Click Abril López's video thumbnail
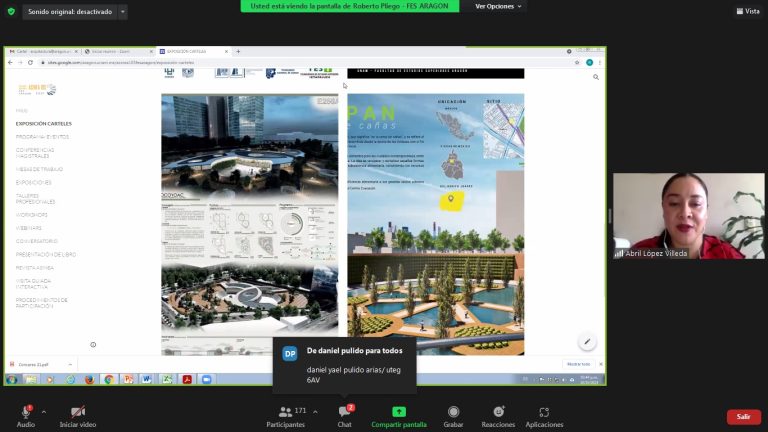This screenshot has height=432, width=768. point(688,216)
